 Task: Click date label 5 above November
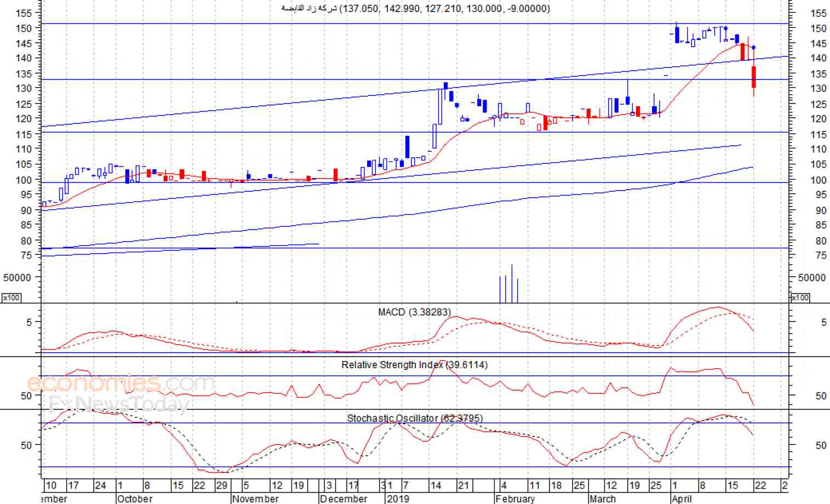pos(246,485)
